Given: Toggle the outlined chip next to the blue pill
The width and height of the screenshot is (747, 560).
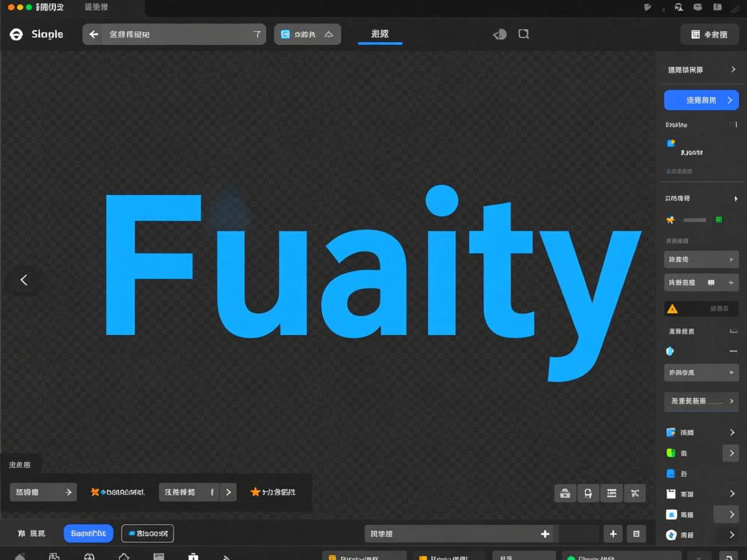Looking at the screenshot, I should 148,533.
